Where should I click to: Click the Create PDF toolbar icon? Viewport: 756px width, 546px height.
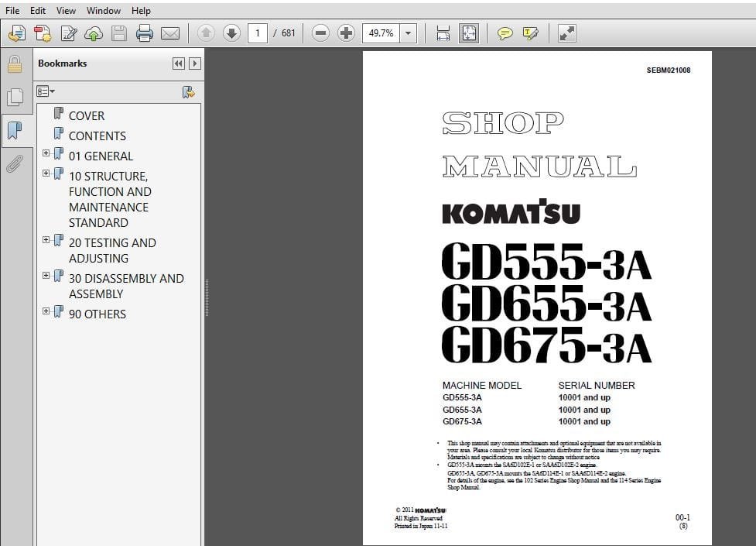17,33
